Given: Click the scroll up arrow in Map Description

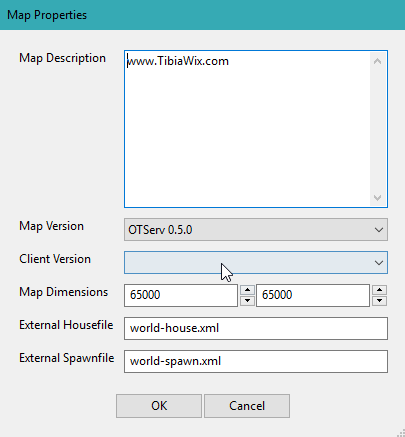Looking at the screenshot, I should point(378,61).
